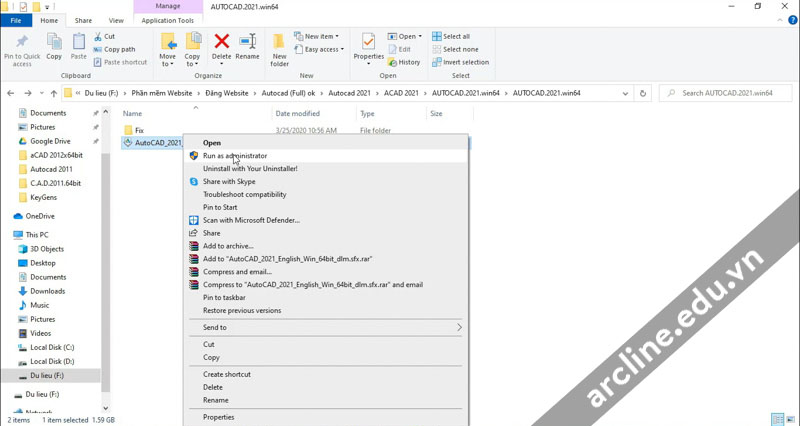
Task: Click the Search AUTOCAD.2021.win64 search box
Action: point(725,93)
